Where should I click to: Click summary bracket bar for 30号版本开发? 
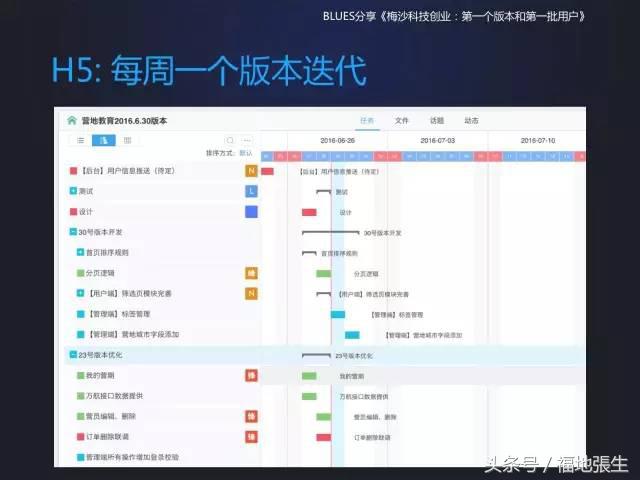click(x=331, y=233)
